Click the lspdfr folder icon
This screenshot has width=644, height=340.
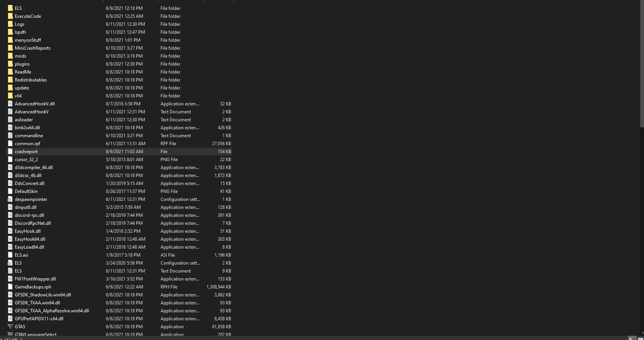tap(10, 32)
